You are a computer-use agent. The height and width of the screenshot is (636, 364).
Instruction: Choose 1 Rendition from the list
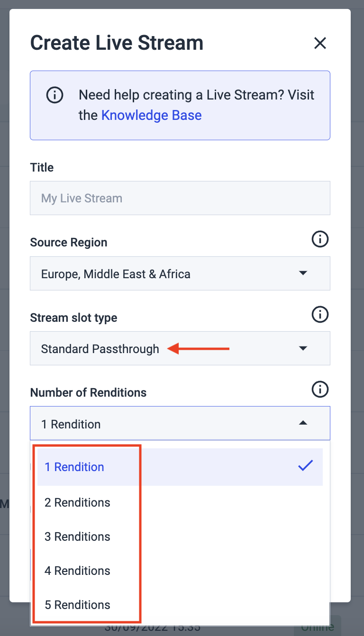tap(74, 467)
